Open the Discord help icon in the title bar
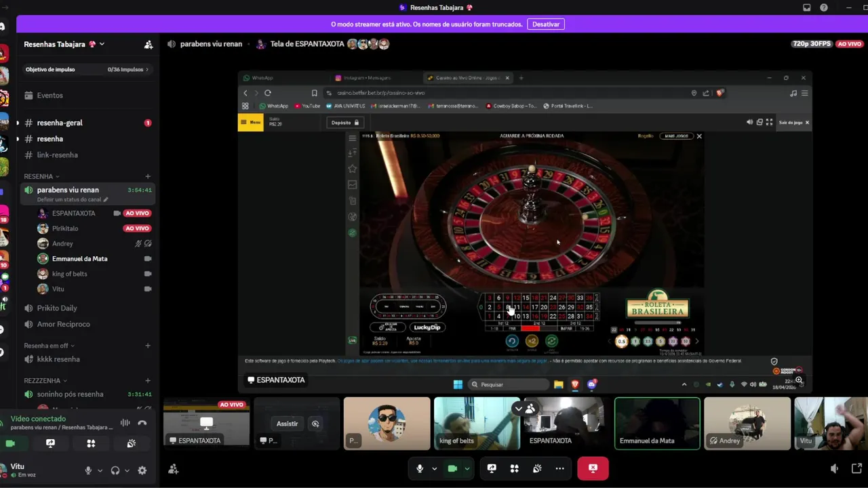This screenshot has width=868, height=488. point(824,7)
